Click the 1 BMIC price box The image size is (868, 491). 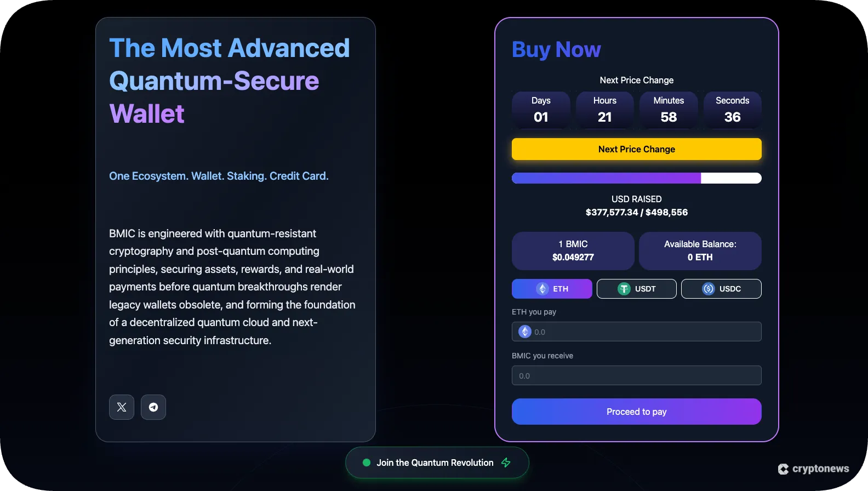(572, 250)
